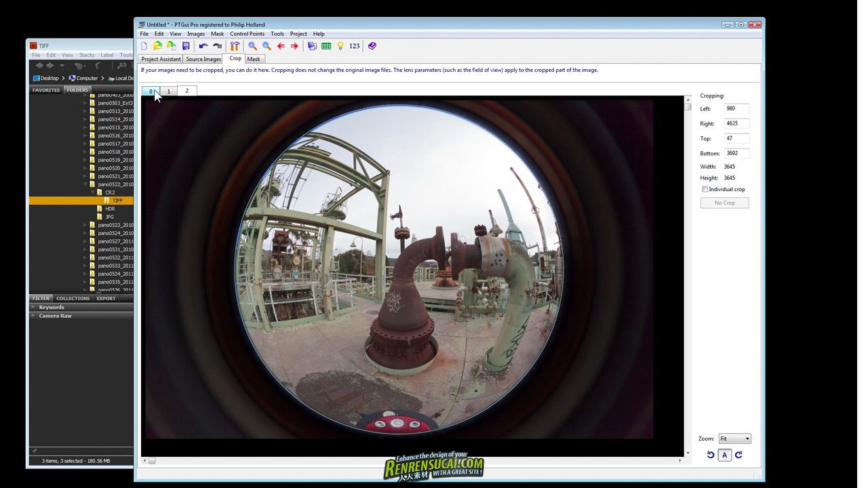868x488 pixels.
Task: Open Bridge Label menu
Action: coord(107,55)
